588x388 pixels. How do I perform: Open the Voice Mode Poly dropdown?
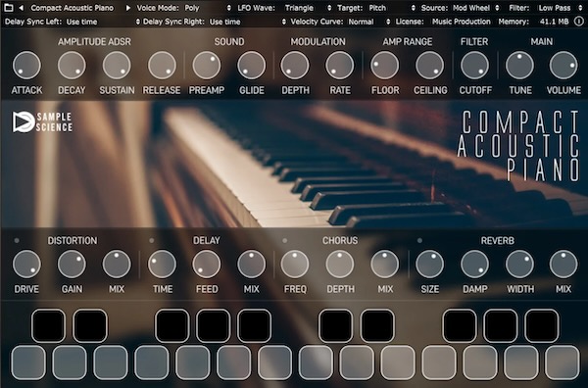tap(208, 8)
